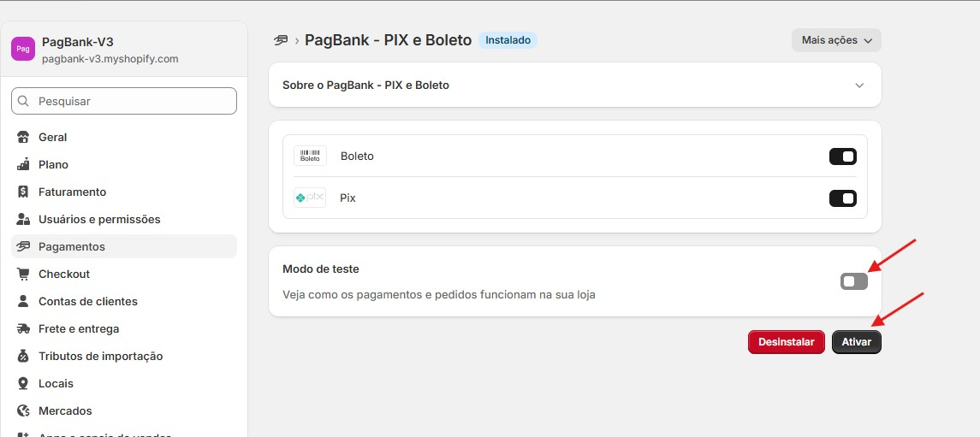Viewport: 980px width, 437px height.
Task: Enable the Modo de teste toggle
Action: [x=853, y=281]
